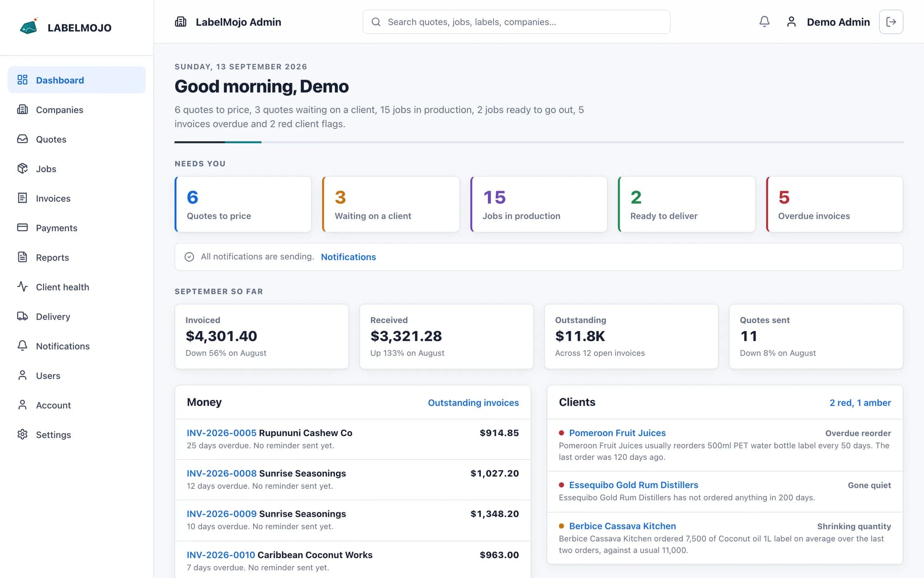
Task: Open the Outstanding invoices link
Action: (x=473, y=403)
